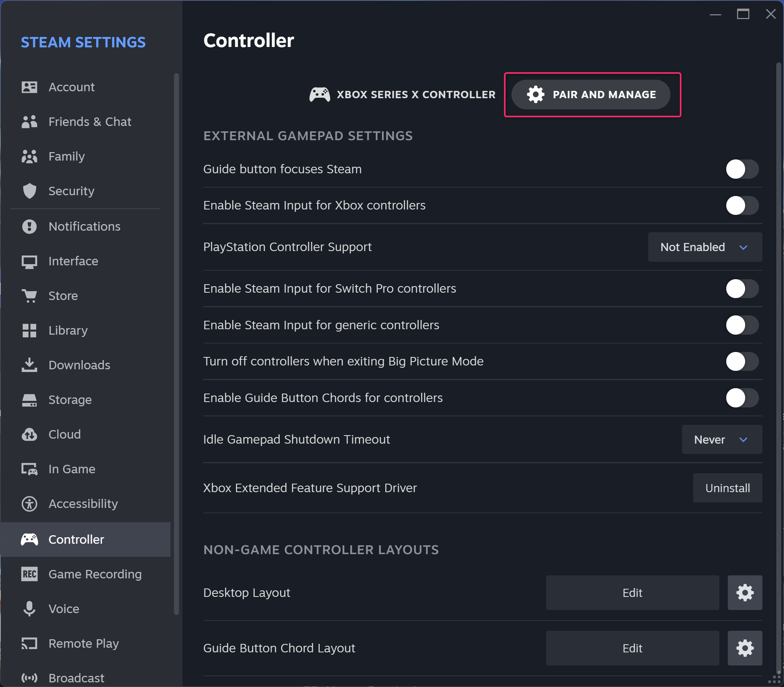The height and width of the screenshot is (687, 784).
Task: Switch to Voice settings
Action: [85, 609]
